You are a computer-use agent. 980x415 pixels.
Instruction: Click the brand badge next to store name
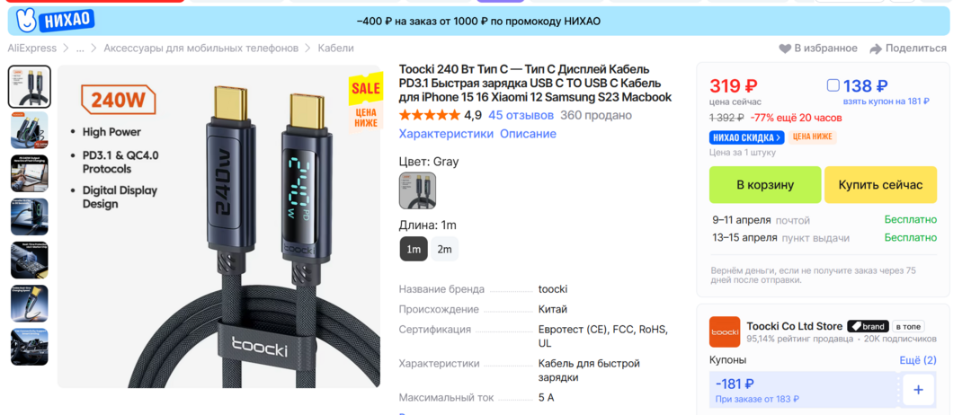tap(868, 326)
